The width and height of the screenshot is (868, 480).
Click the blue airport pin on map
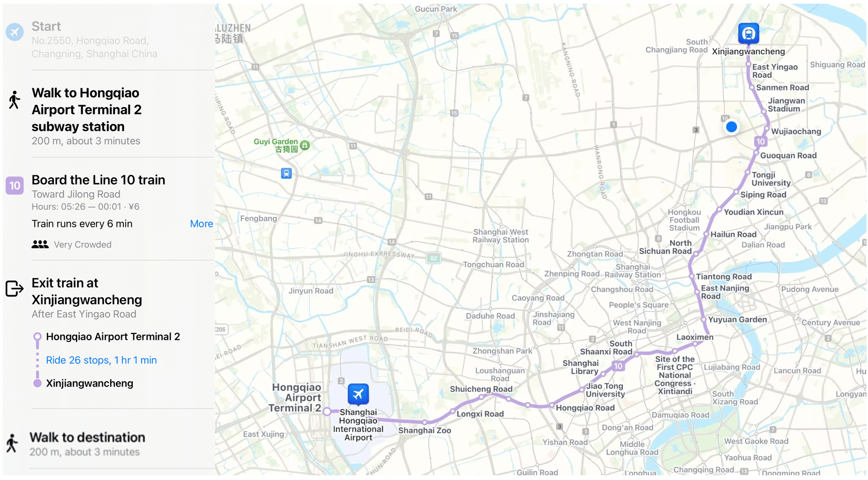[358, 394]
